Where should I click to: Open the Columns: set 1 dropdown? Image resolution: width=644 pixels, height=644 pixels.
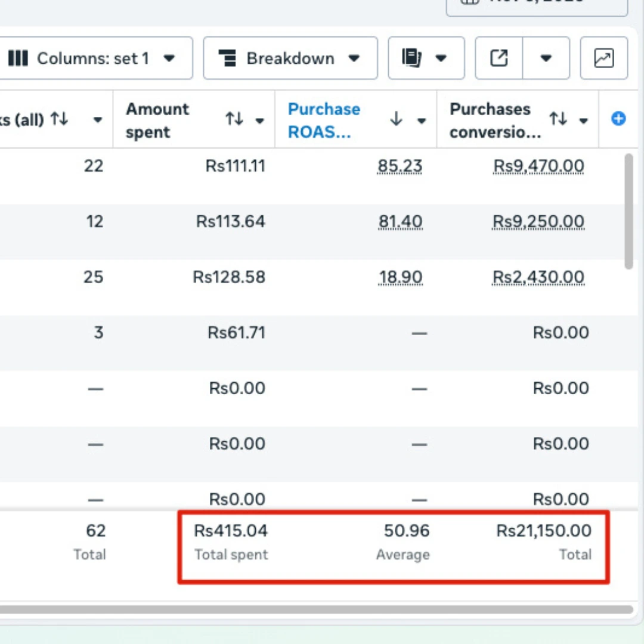pos(92,58)
